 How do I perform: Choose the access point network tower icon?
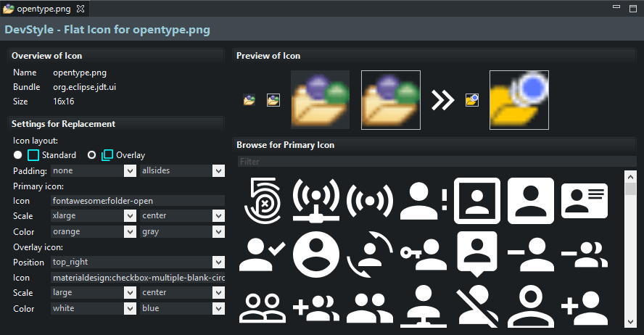(x=316, y=201)
